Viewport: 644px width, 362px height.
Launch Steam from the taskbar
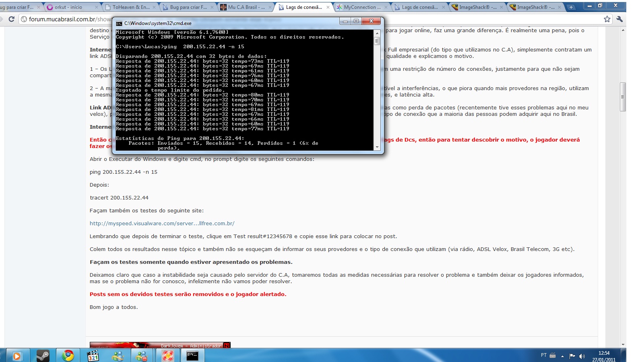(43, 356)
